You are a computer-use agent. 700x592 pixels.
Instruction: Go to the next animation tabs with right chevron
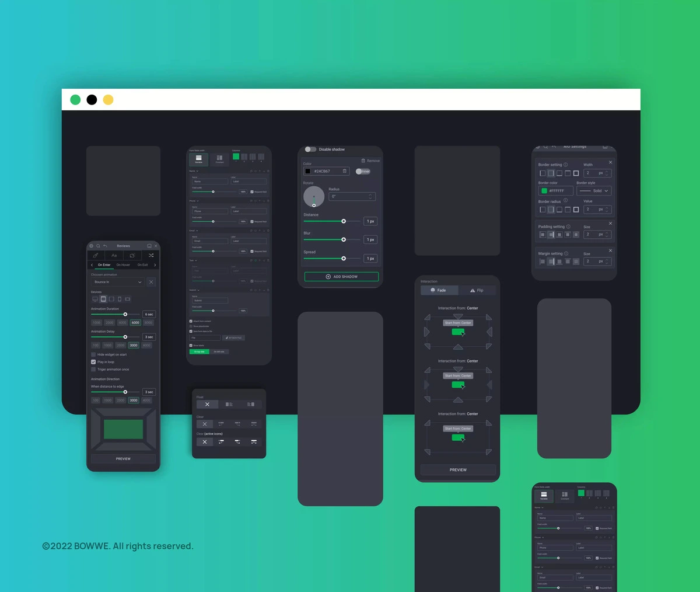[x=155, y=265]
